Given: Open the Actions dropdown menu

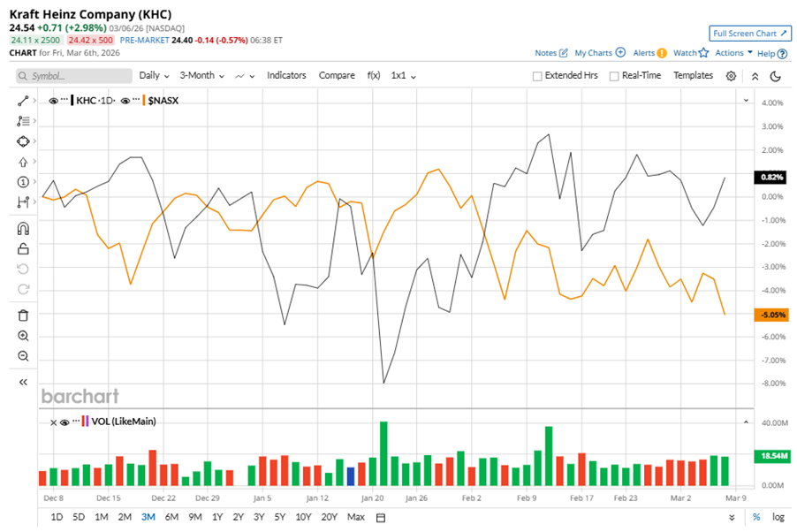Looking at the screenshot, I should click(733, 53).
